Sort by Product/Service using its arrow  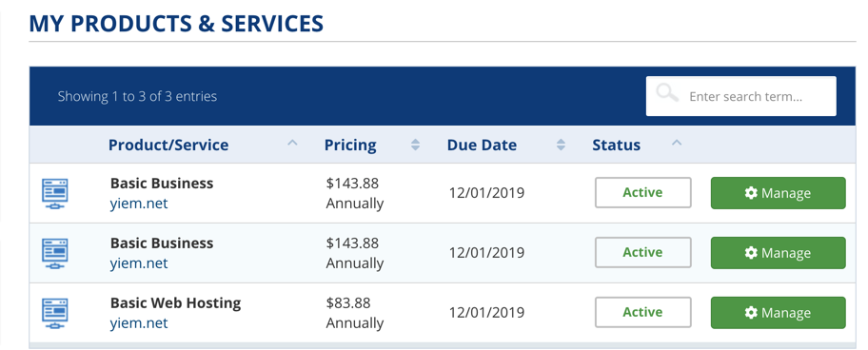pos(292,144)
